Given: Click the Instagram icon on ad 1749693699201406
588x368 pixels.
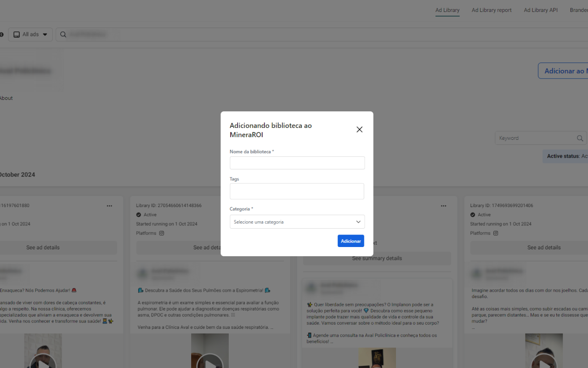Looking at the screenshot, I should (x=496, y=233).
